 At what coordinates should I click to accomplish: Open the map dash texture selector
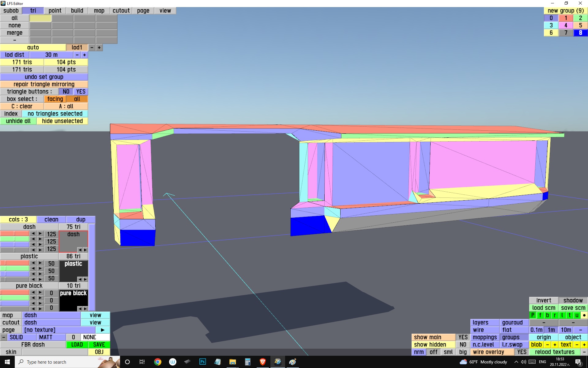tap(51, 315)
